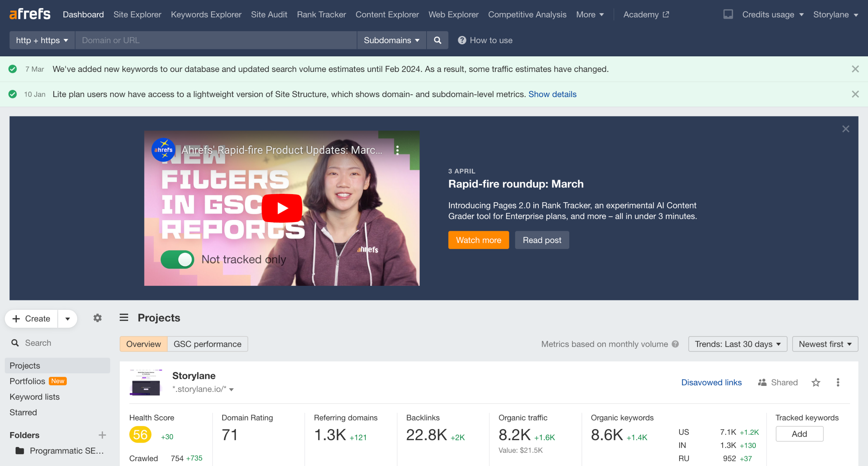Image resolution: width=868 pixels, height=466 pixels.
Task: Open the http + https protocol dropdown
Action: 42,40
